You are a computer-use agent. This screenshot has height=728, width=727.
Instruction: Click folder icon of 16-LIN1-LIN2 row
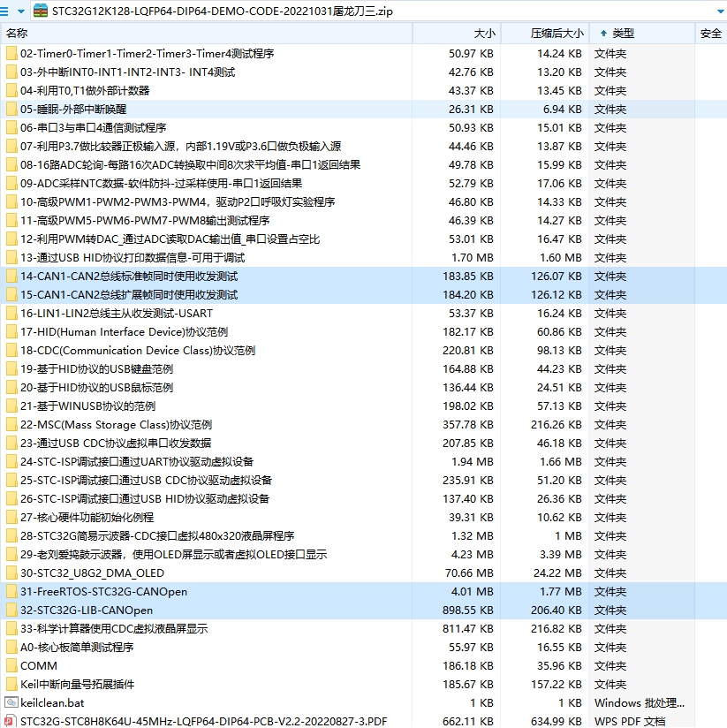11,314
